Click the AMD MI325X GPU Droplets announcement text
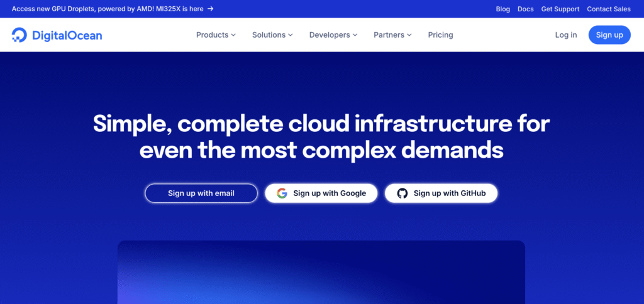This screenshot has width=644, height=304. tap(107, 9)
